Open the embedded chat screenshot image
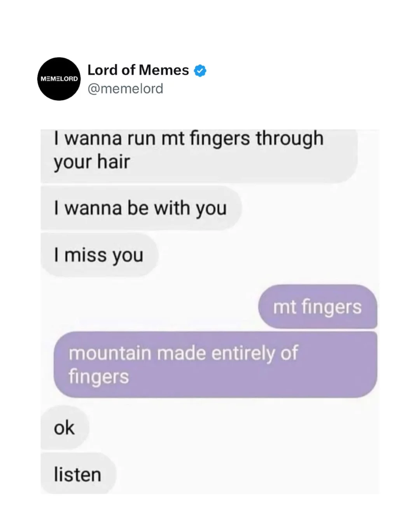Screen dimensions: 420x525 210,311
